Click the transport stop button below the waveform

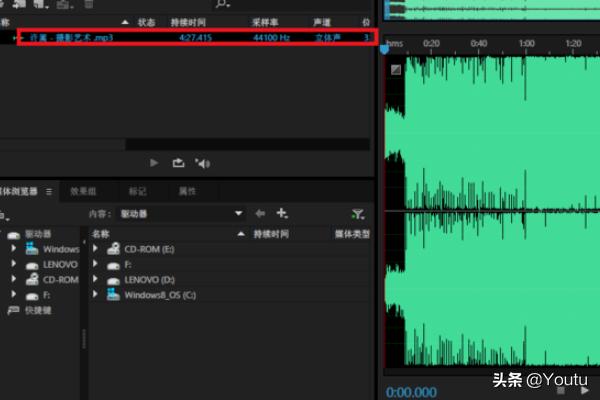tap(561, 390)
